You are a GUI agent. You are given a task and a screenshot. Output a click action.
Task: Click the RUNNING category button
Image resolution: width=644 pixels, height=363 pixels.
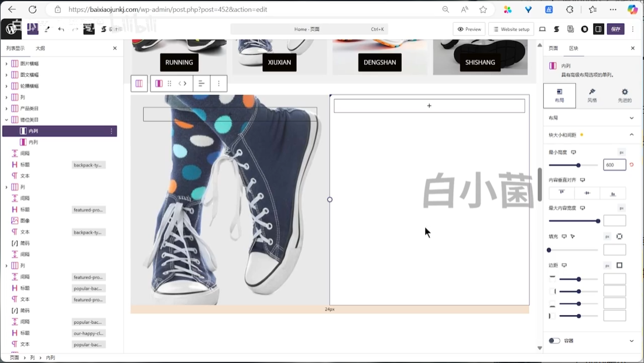179,63
